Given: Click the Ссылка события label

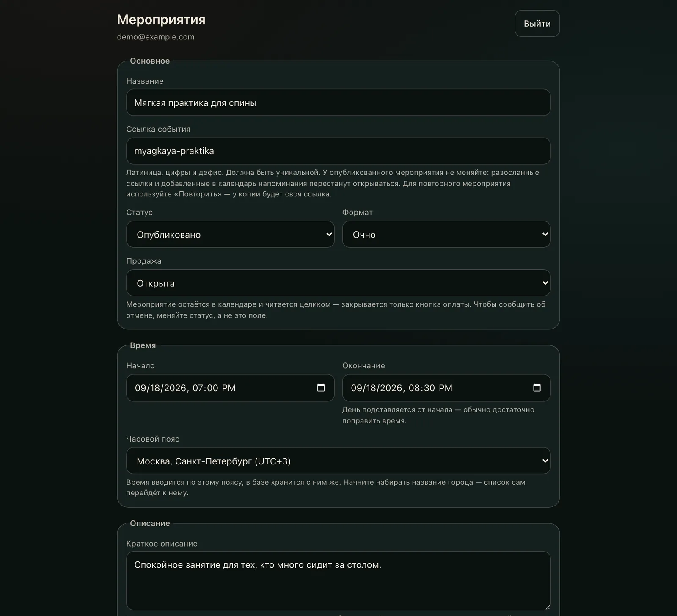Looking at the screenshot, I should click(x=158, y=130).
